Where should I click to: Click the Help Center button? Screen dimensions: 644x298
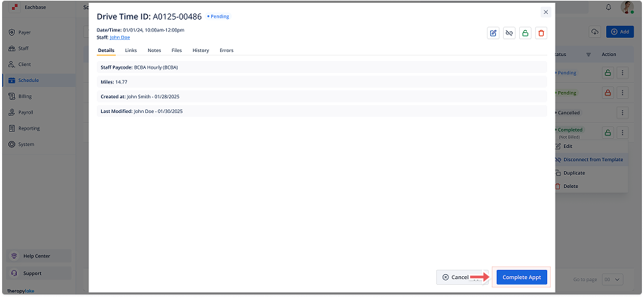pyautogui.click(x=39, y=256)
